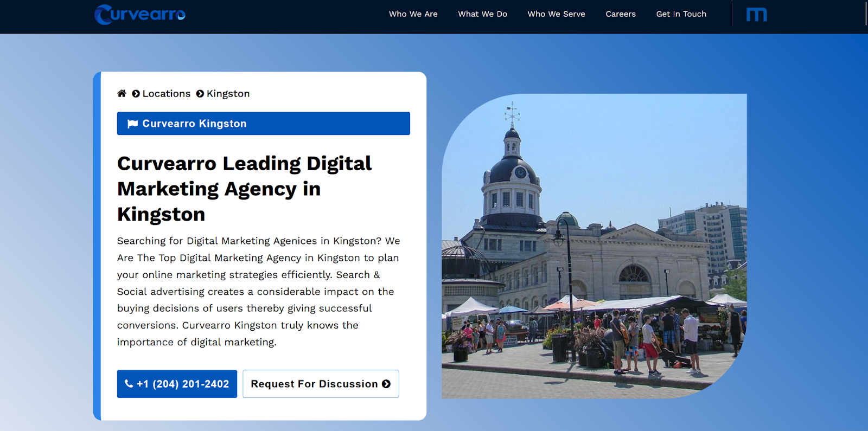Click the blue M icon in header

[756, 15]
